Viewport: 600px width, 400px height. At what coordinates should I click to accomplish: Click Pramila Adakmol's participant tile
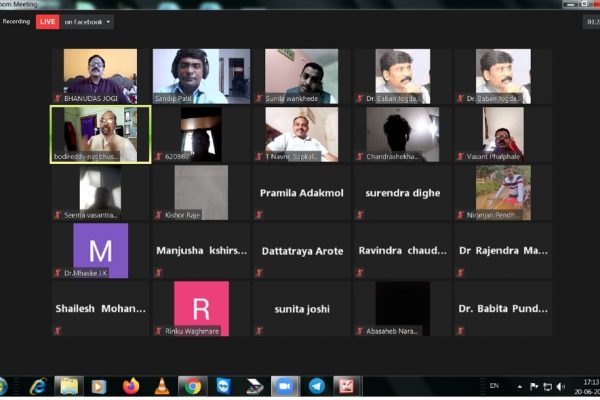click(302, 192)
